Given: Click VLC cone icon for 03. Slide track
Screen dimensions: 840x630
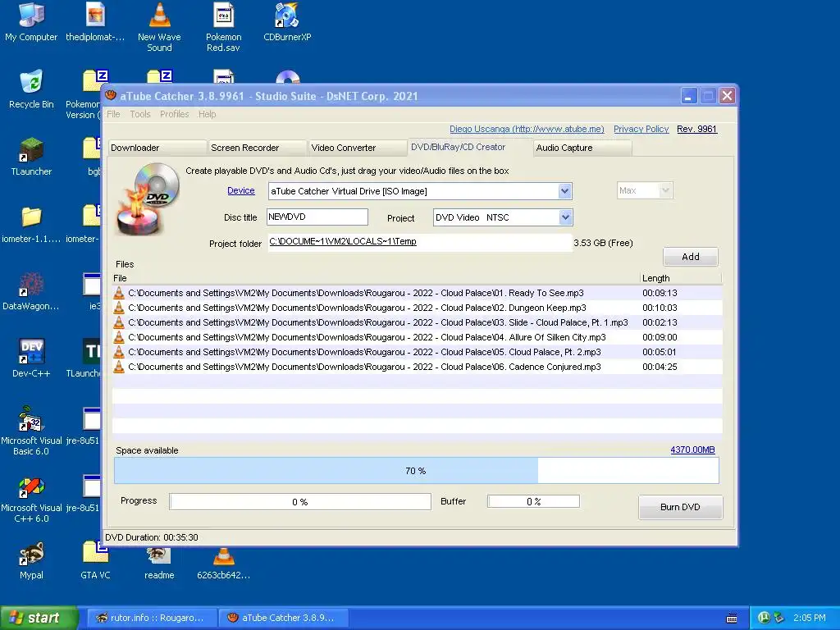Looking at the screenshot, I should pos(119,322).
